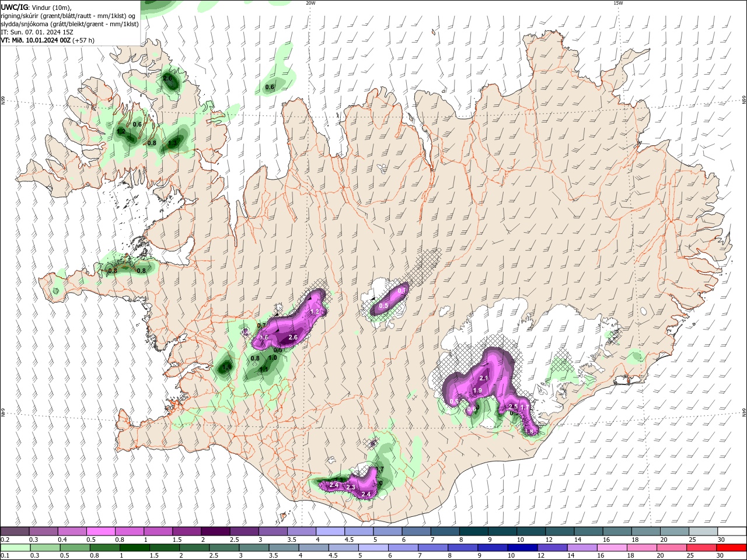Select the dull mauve swatch labeled 0.2
The image size is (747, 560).
point(15,531)
